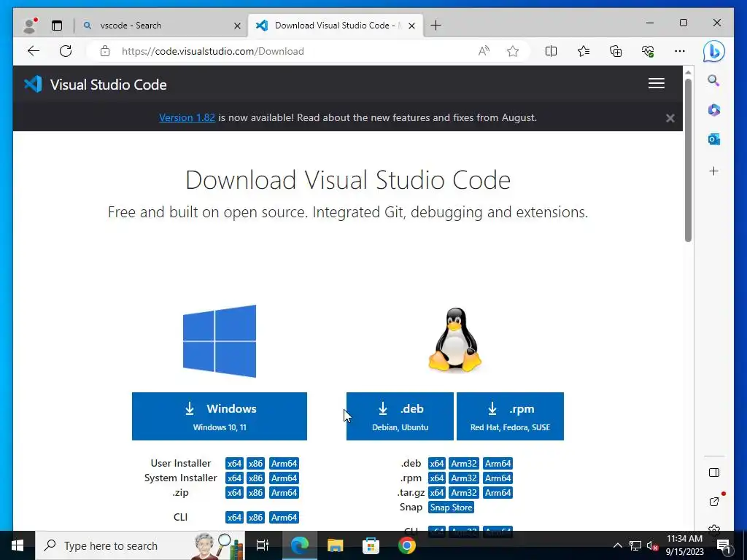Image resolution: width=747 pixels, height=560 pixels.
Task: Download VS Code for Windows
Action: coord(219,416)
